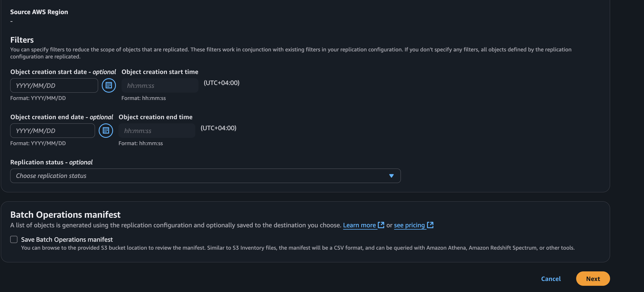Click the Object creation end date input field
The width and height of the screenshot is (644, 292).
coord(52,130)
